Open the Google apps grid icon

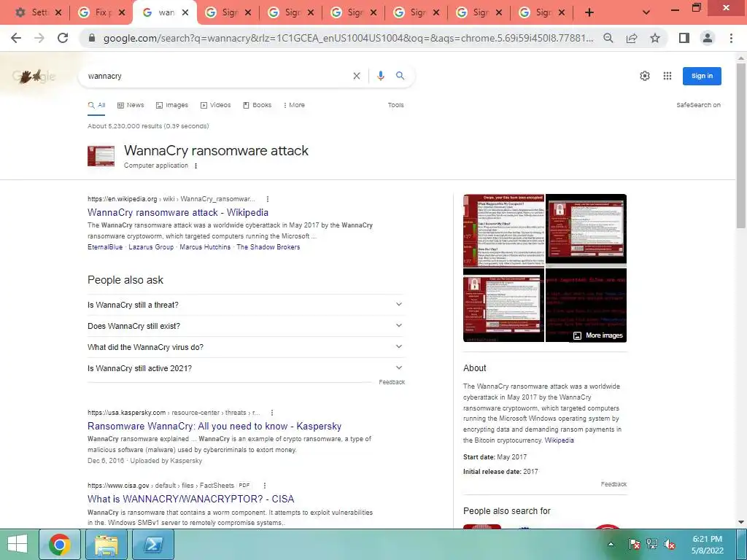[667, 76]
